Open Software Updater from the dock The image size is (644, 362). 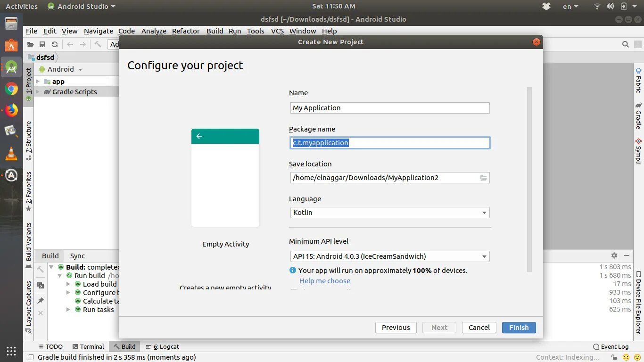click(11, 175)
